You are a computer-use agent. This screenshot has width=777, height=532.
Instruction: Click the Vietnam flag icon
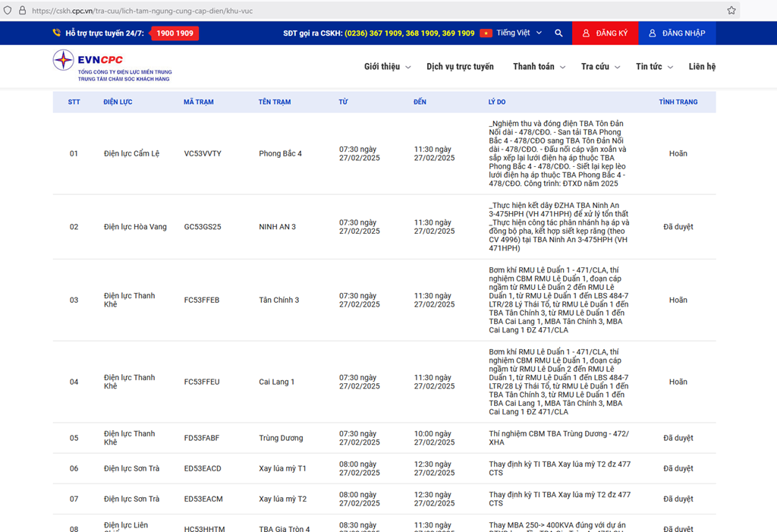[x=486, y=33]
